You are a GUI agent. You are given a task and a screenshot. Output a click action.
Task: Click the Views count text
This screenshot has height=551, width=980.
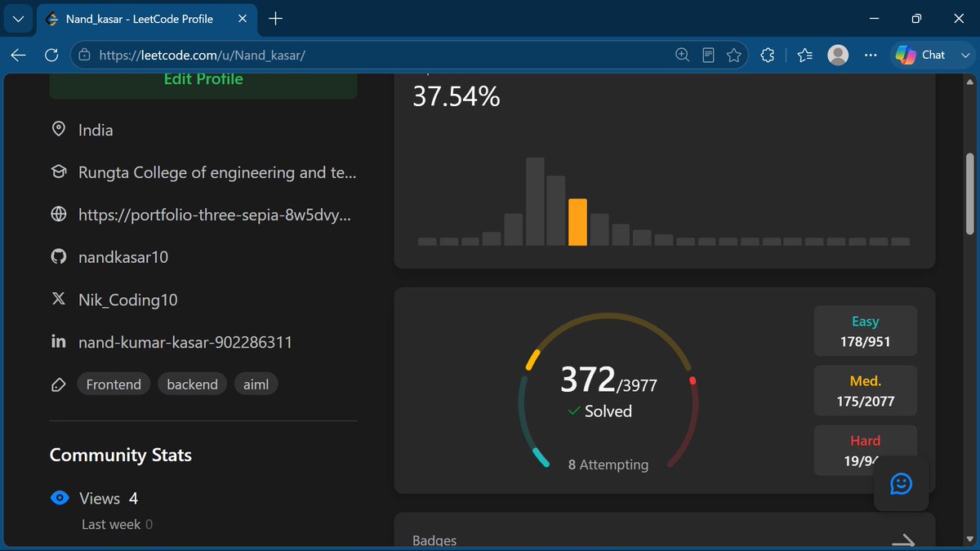(109, 498)
